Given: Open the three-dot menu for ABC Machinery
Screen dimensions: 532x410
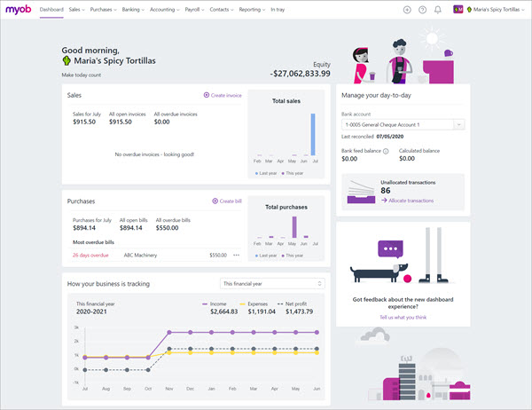Looking at the screenshot, I should 236,255.
